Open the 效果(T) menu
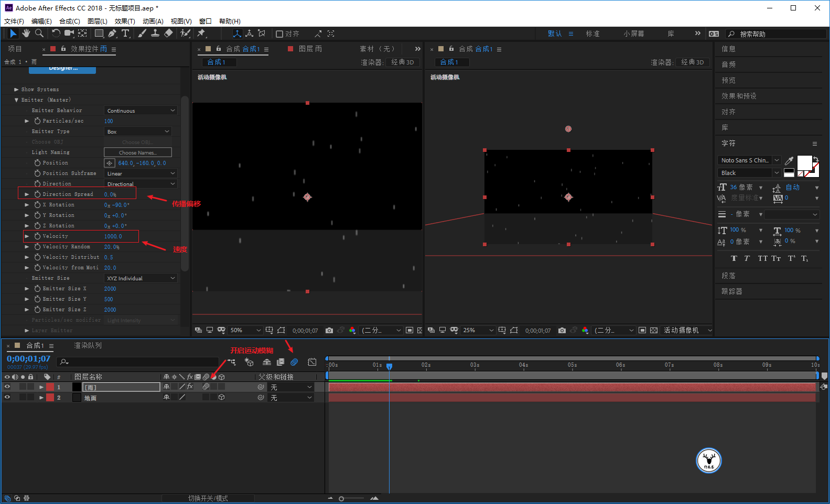 pyautogui.click(x=125, y=21)
